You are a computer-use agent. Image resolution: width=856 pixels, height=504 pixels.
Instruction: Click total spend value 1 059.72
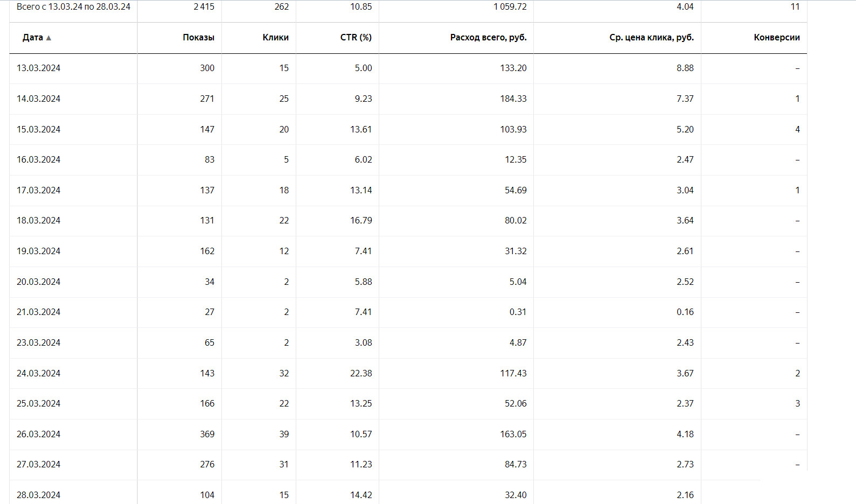tap(510, 6)
